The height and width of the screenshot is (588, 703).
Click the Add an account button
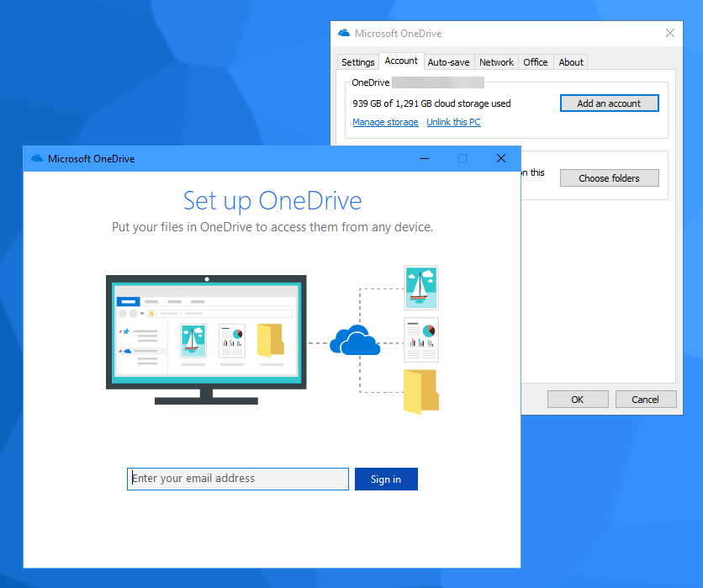coord(610,103)
